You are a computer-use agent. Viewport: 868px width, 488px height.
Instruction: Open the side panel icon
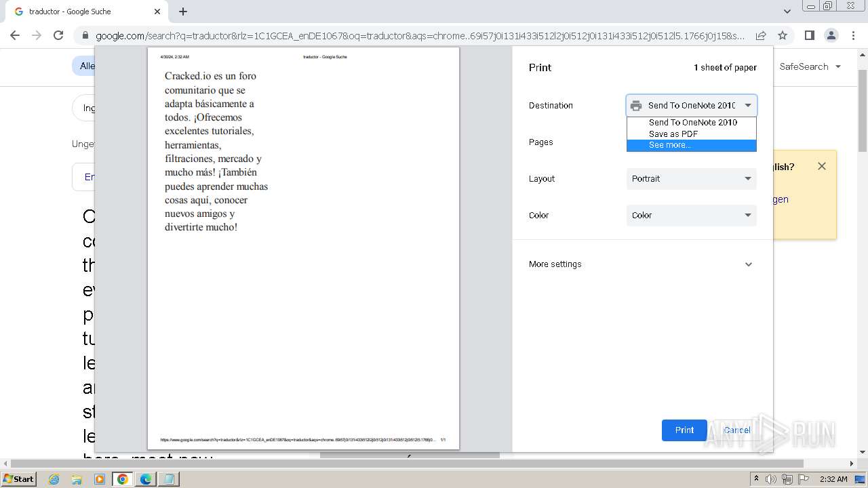(809, 35)
